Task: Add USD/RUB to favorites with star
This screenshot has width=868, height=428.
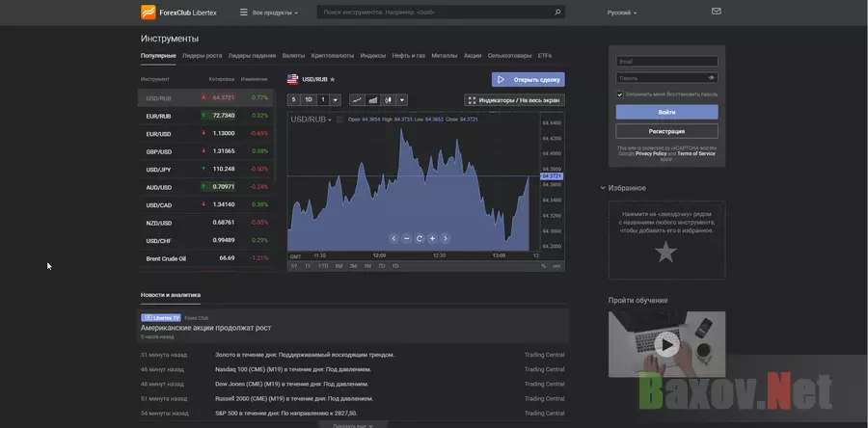Action: click(x=332, y=80)
